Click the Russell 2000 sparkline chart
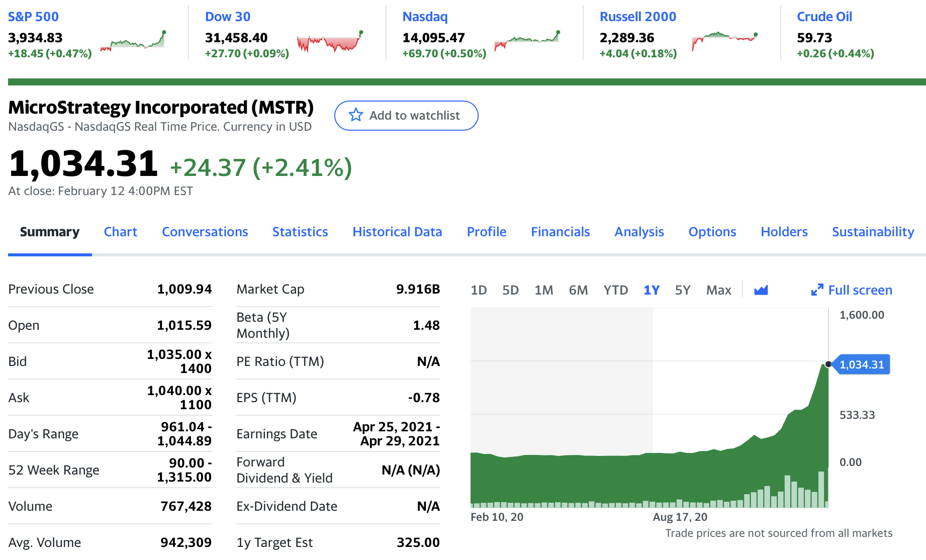This screenshot has height=560, width=926. [x=724, y=40]
